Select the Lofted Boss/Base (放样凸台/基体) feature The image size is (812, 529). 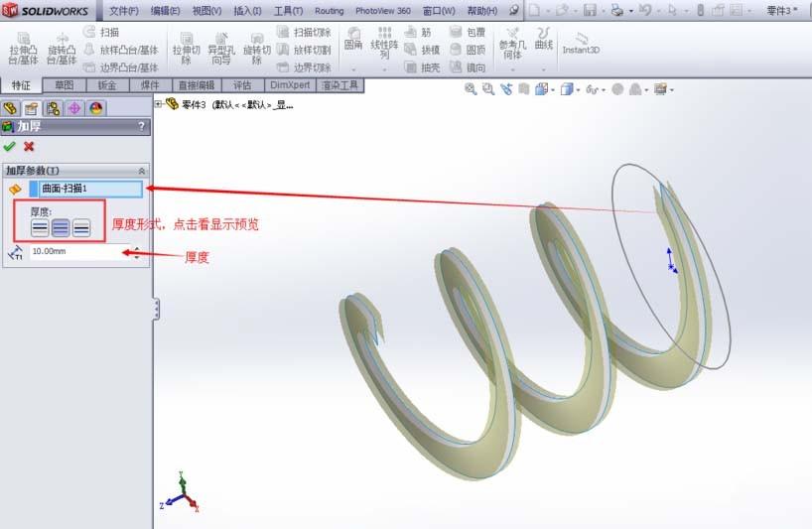(x=121, y=50)
